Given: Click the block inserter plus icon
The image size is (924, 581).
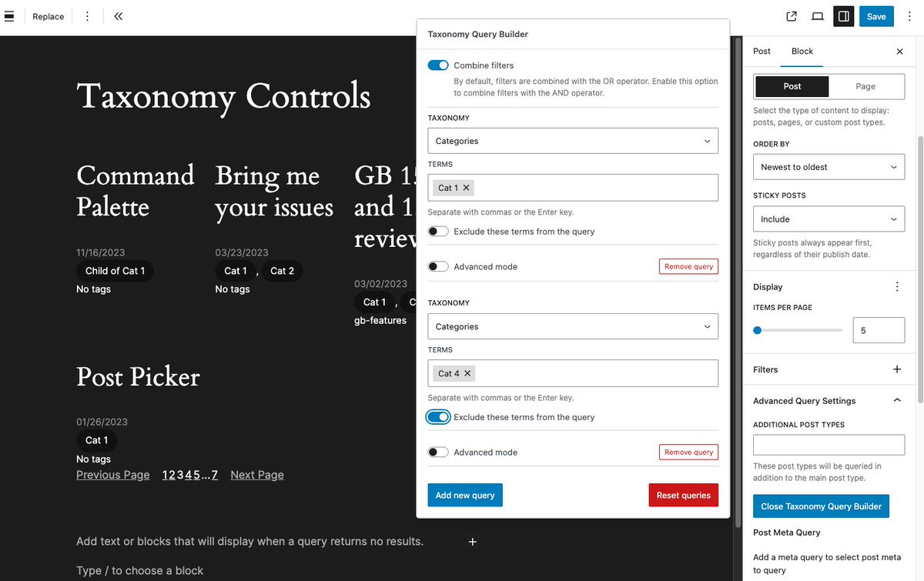Looking at the screenshot, I should tap(473, 542).
